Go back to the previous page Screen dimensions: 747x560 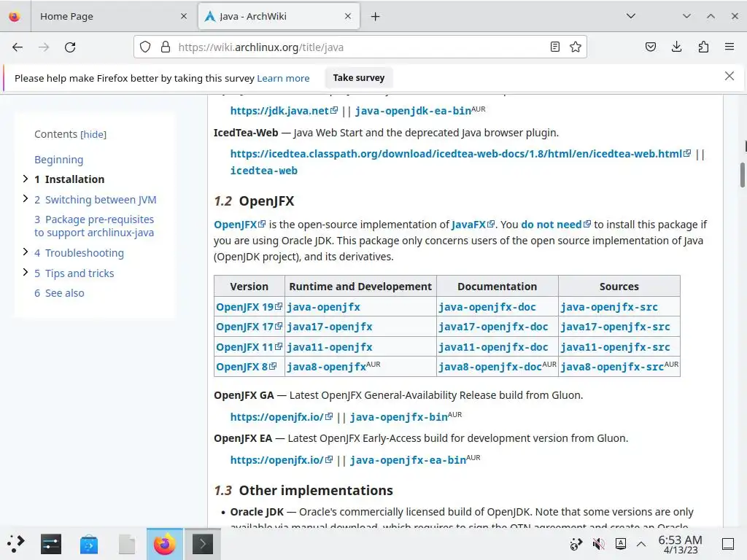point(18,47)
